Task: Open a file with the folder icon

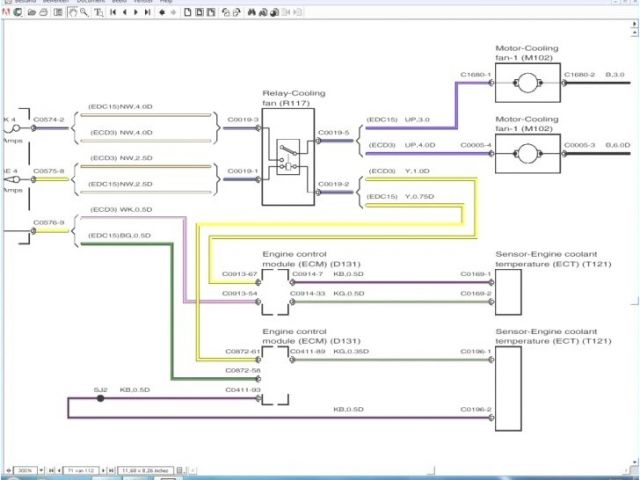Action: (x=31, y=12)
